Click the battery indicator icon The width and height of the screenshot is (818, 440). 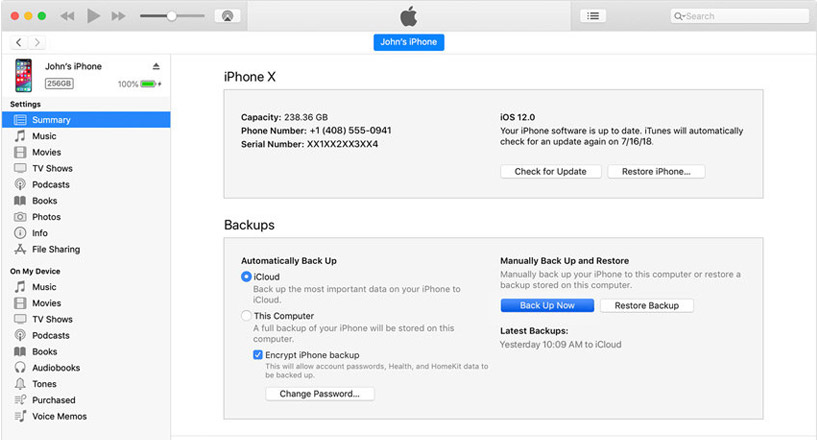click(x=149, y=84)
